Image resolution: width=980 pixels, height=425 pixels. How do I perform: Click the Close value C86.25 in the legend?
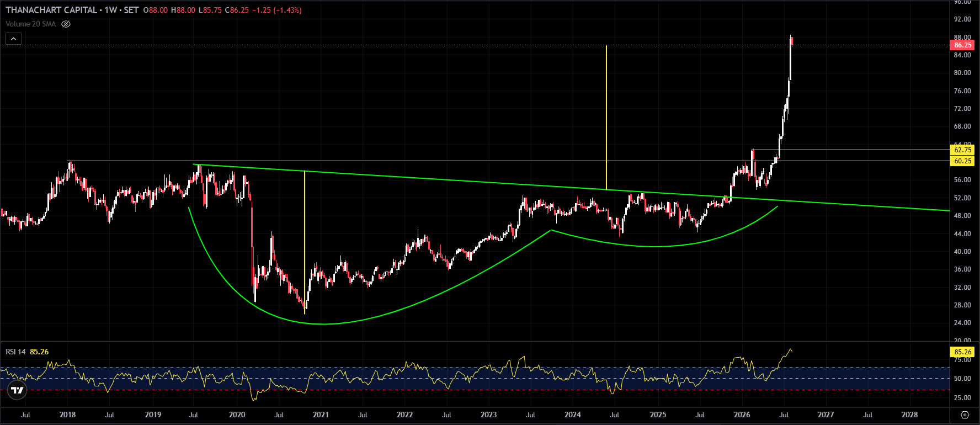237,10
